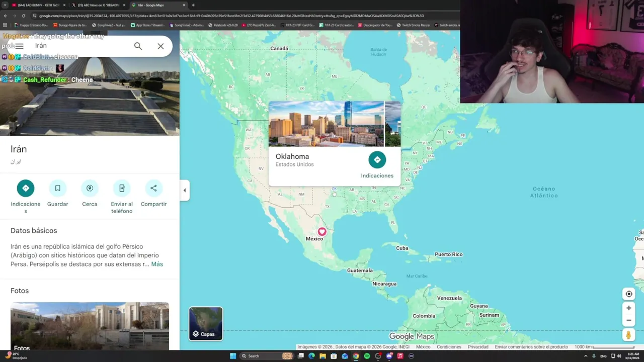The width and height of the screenshot is (644, 362).
Task: Open the Google Maps hamburger menu
Action: point(19,46)
